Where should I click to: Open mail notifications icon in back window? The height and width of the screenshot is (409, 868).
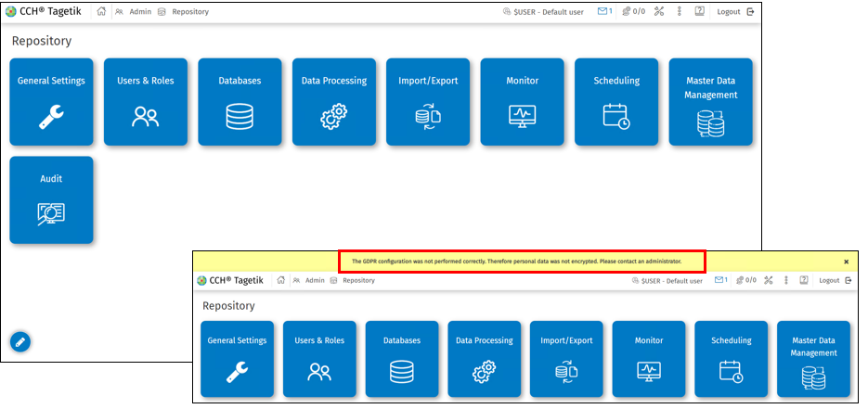(604, 11)
